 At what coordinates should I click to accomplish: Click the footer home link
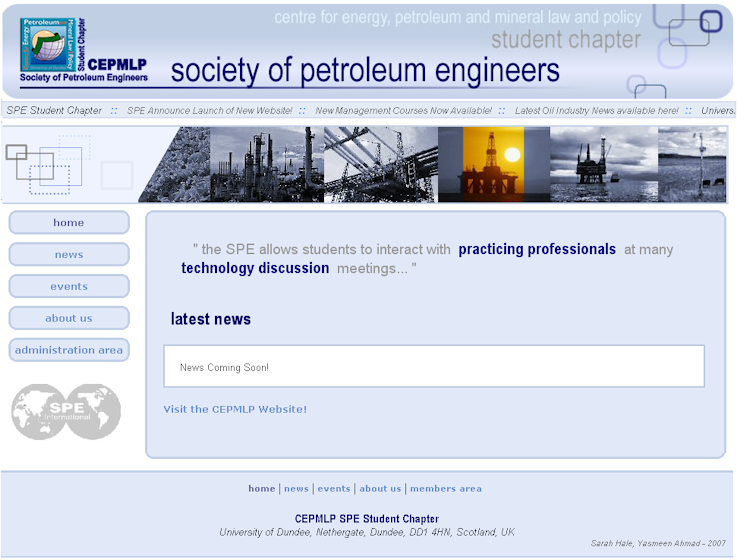[x=262, y=489]
